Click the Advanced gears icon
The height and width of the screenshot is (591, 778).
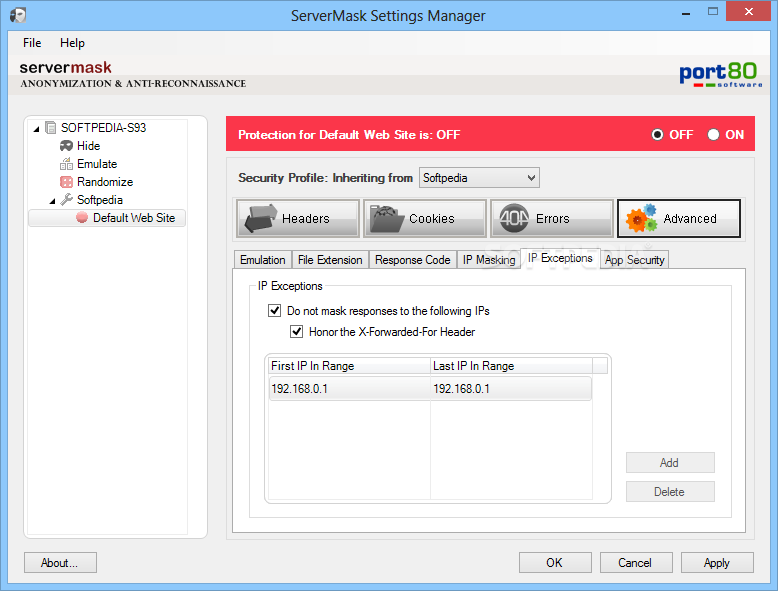coord(642,218)
